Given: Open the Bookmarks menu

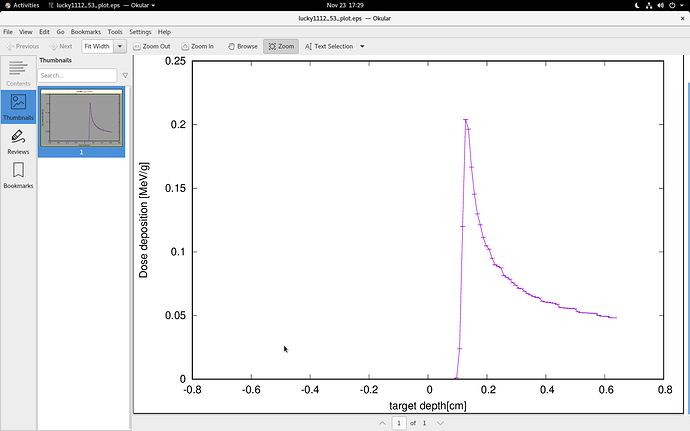Looking at the screenshot, I should point(85,32).
